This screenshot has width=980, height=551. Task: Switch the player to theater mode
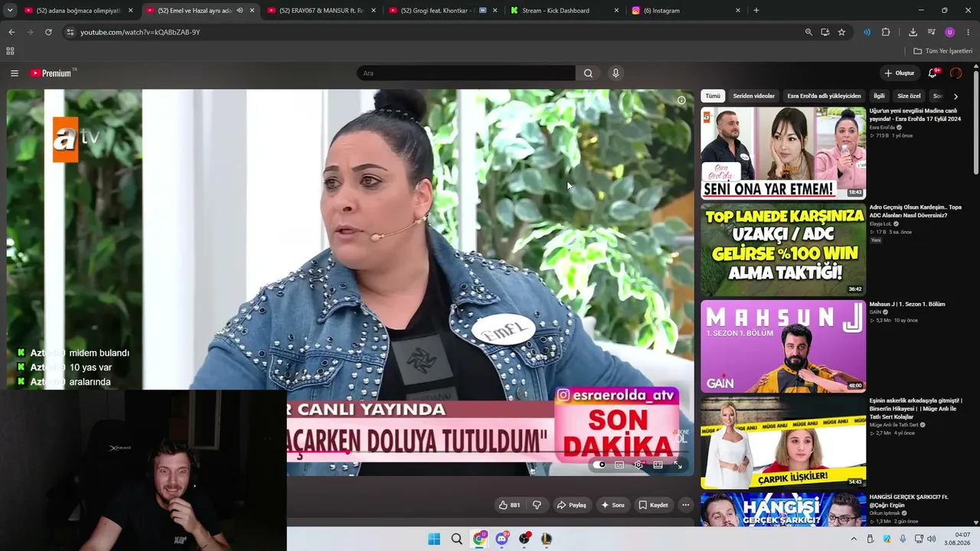pyautogui.click(x=658, y=465)
